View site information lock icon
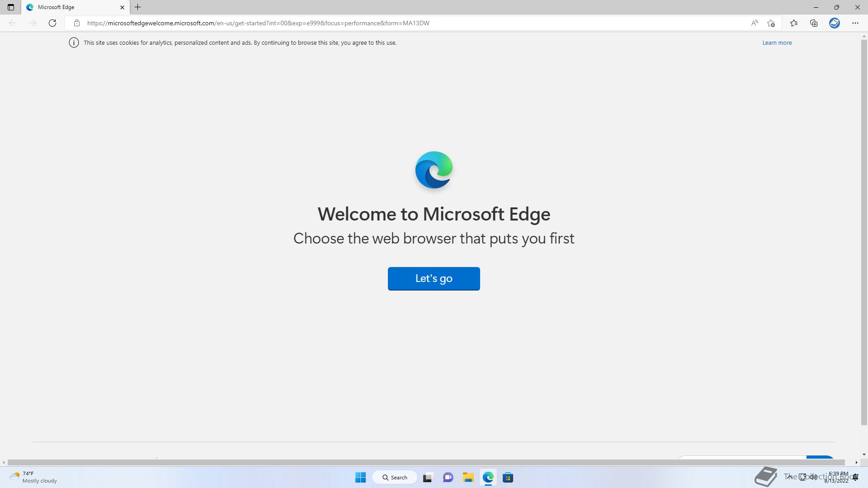The image size is (868, 488). (77, 23)
